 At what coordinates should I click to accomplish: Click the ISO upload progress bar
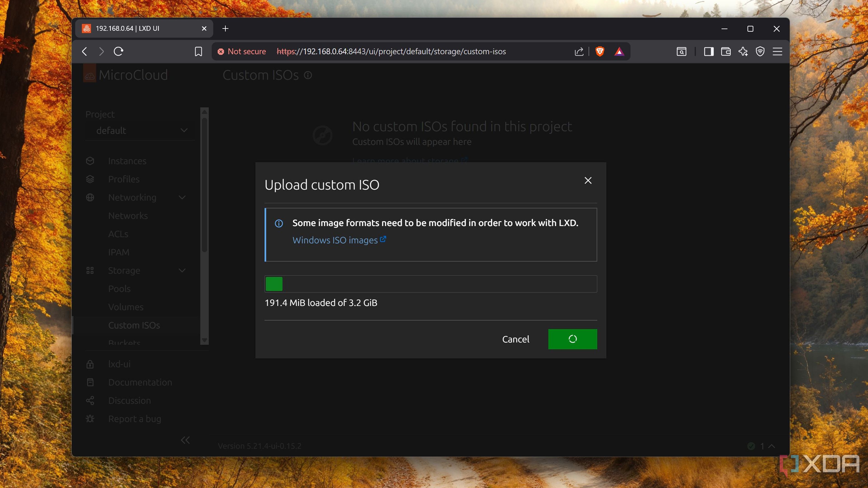(431, 284)
